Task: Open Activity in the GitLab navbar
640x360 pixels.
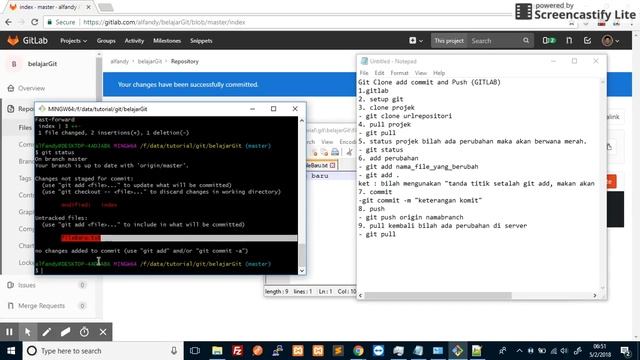Action: tap(134, 41)
